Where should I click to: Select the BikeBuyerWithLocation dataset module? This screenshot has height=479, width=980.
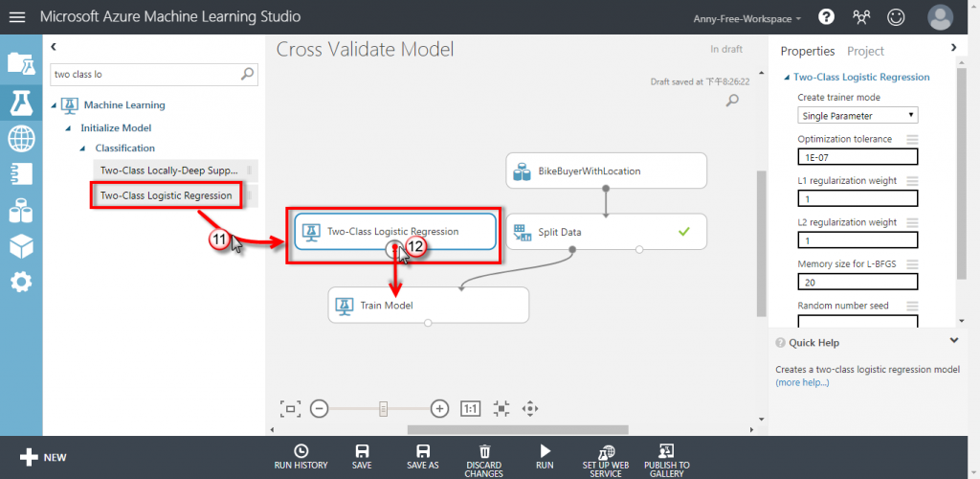(606, 171)
